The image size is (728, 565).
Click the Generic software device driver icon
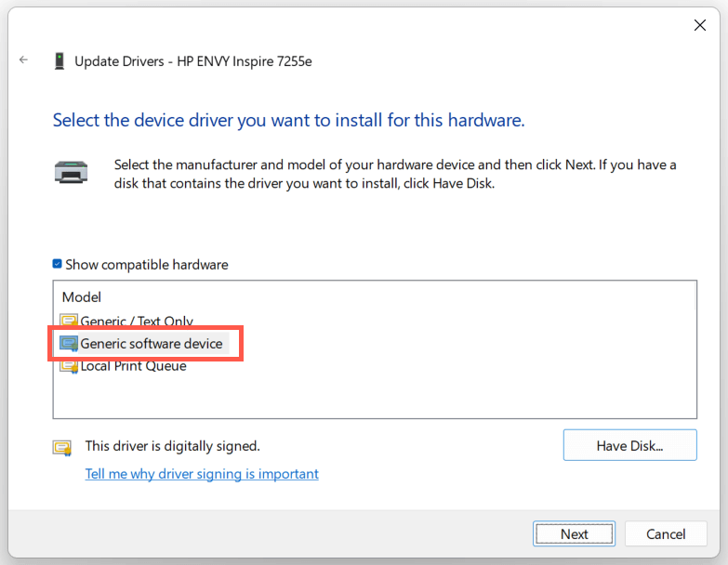[x=69, y=344]
